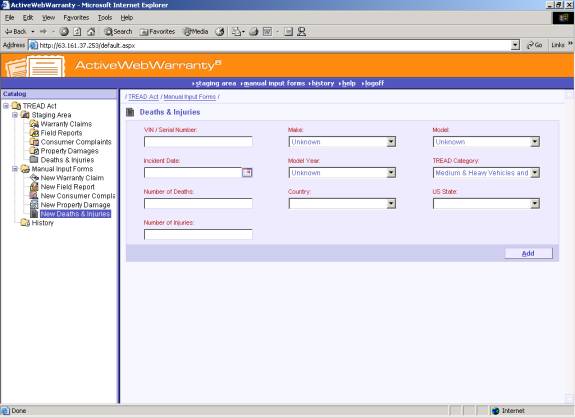Open the History tree item
The image size is (575, 418).
43,223
